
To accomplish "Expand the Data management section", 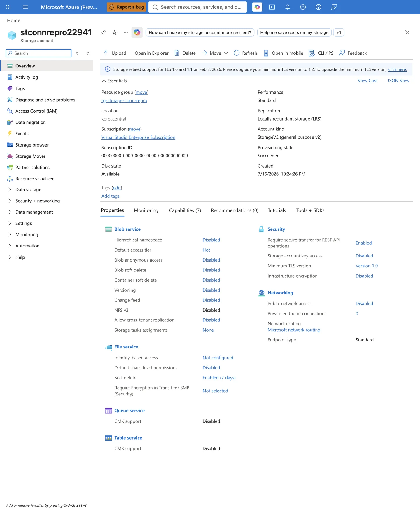I will [34, 212].
